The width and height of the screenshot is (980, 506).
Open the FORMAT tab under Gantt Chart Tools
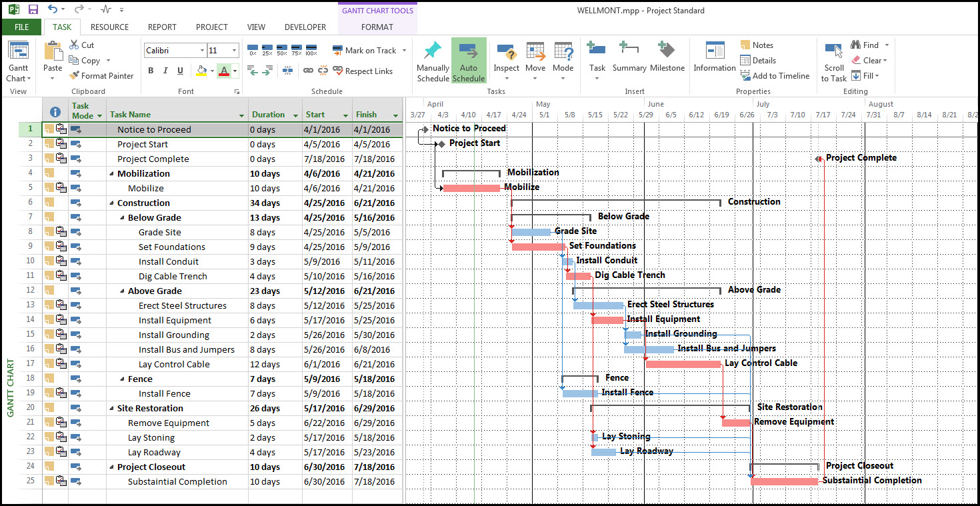click(377, 27)
